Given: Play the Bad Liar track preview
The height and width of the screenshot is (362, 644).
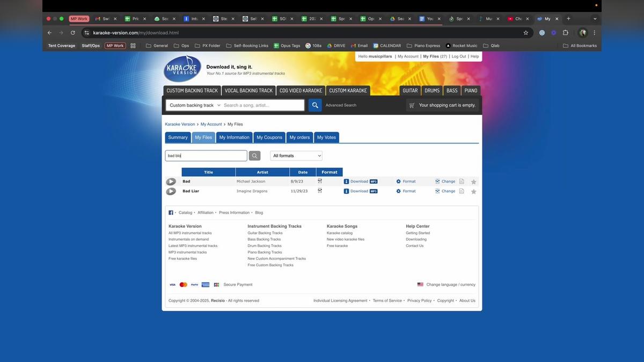Looking at the screenshot, I should pyautogui.click(x=171, y=191).
